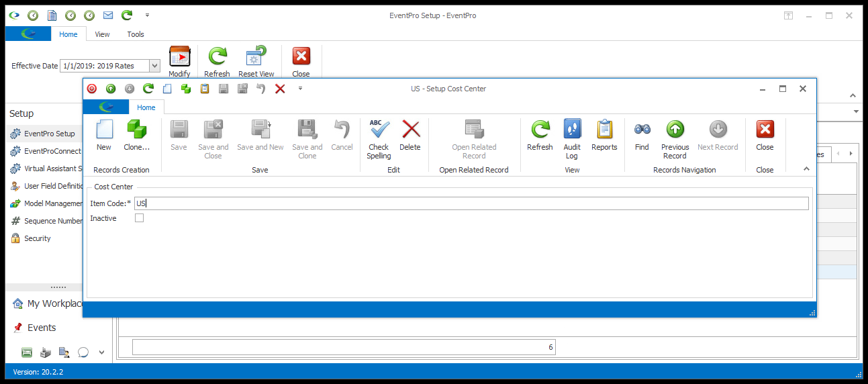Select EventProConnect in Setup list
This screenshot has width=868, height=384.
point(44,151)
